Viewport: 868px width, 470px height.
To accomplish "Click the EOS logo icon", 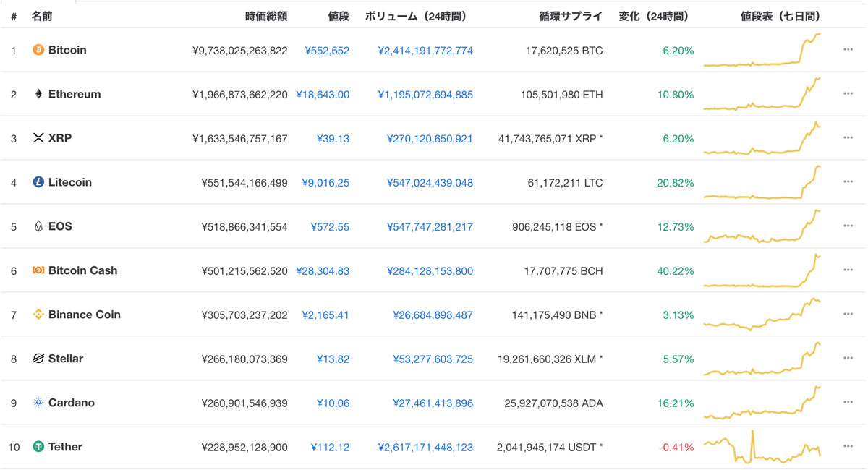I will pyautogui.click(x=38, y=226).
